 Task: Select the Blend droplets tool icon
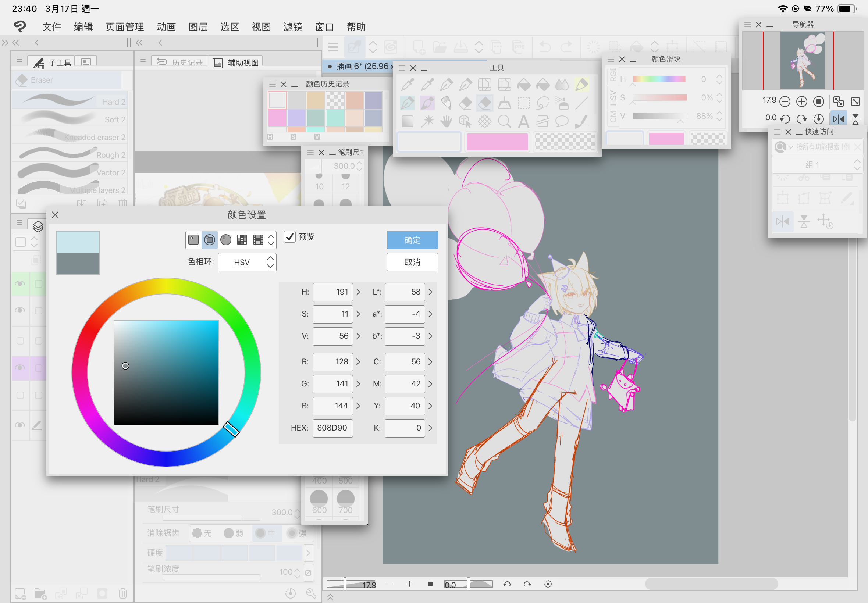pyautogui.click(x=562, y=85)
